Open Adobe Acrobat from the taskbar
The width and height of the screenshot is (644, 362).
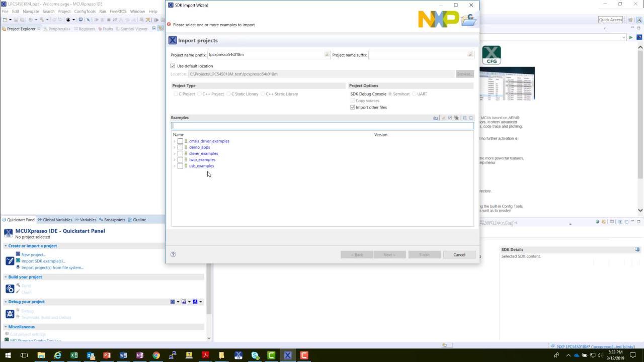pos(205,355)
